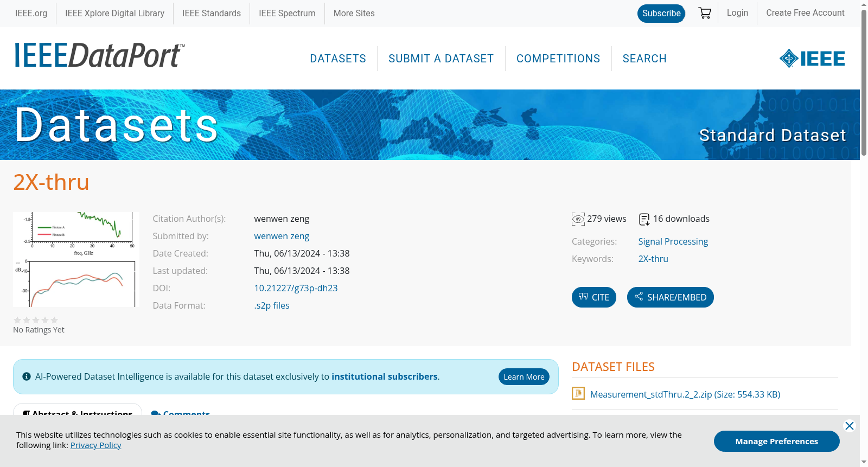This screenshot has width=868, height=467.
Task: Open the Signal Processing category
Action: tap(673, 241)
